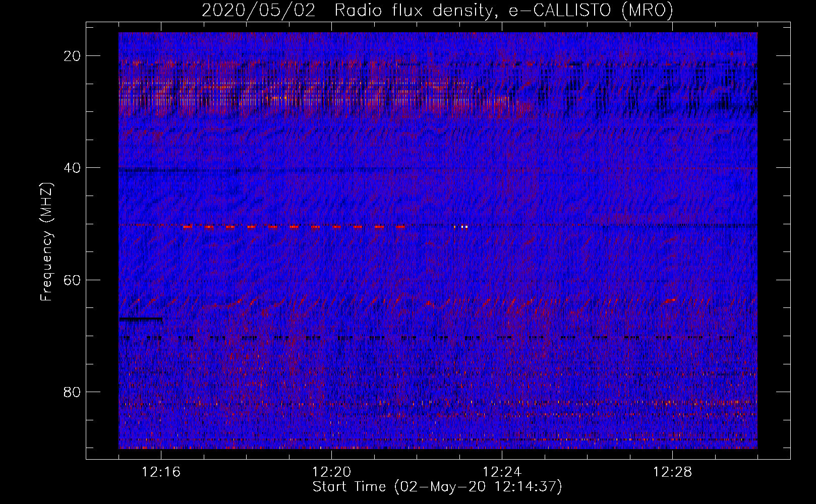Click the frequency tick label "40"
This screenshot has height=504, width=816.
pos(72,168)
